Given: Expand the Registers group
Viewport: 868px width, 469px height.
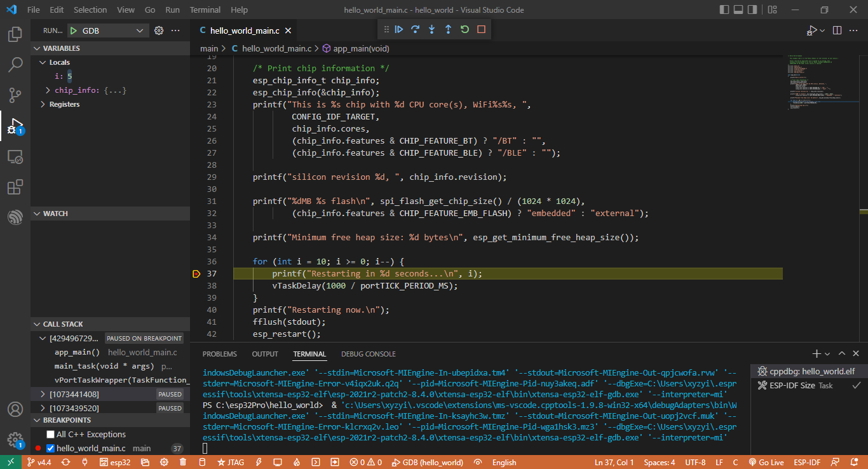Looking at the screenshot, I should [x=43, y=104].
